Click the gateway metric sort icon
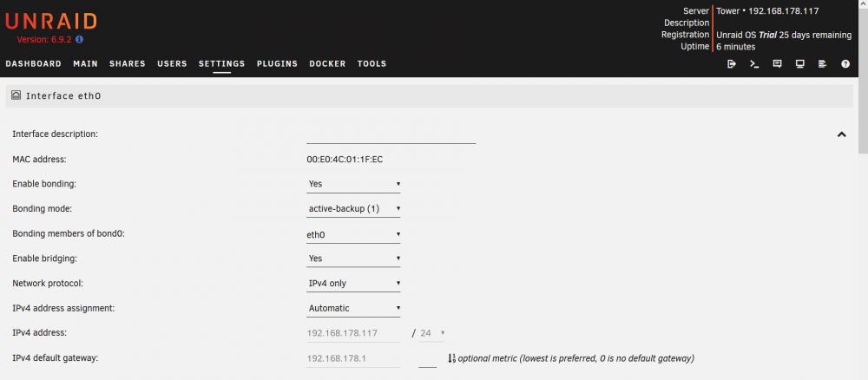The height and width of the screenshot is (380, 868). [450, 358]
